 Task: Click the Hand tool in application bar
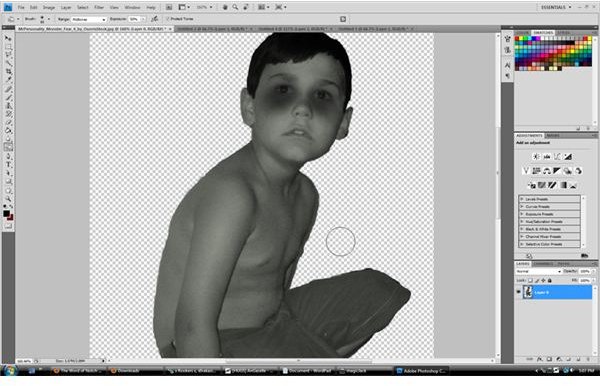click(225, 7)
